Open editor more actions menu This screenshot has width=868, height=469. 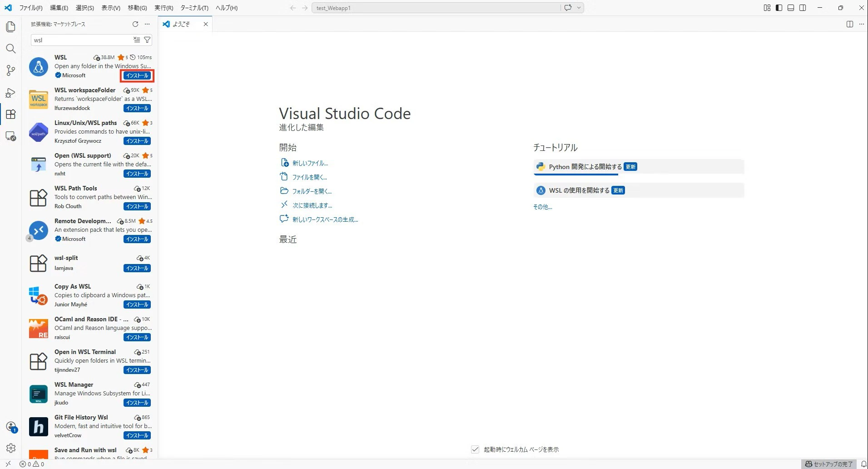[x=862, y=24]
